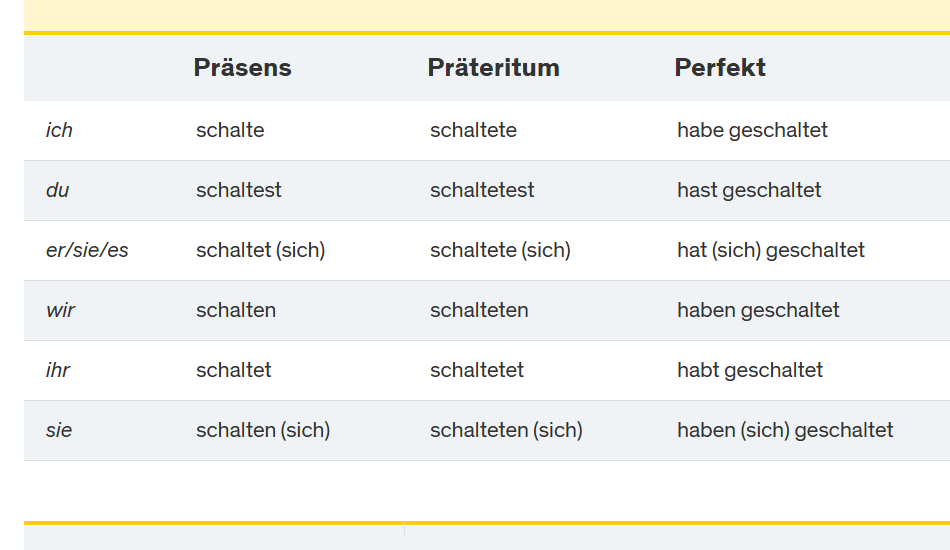This screenshot has height=550, width=950.
Task: Click the Präteritum column header
Action: point(493,68)
